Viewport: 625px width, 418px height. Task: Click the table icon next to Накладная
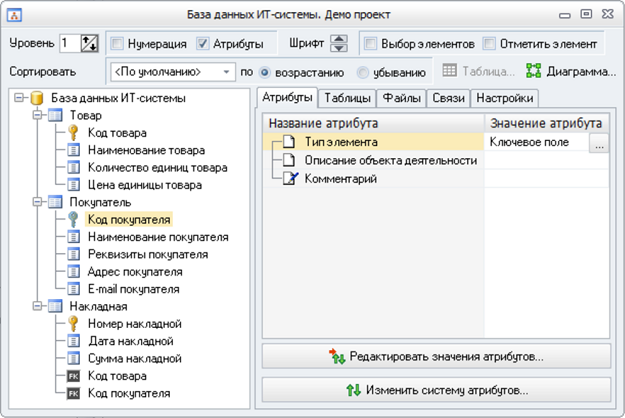pyautogui.click(x=55, y=306)
